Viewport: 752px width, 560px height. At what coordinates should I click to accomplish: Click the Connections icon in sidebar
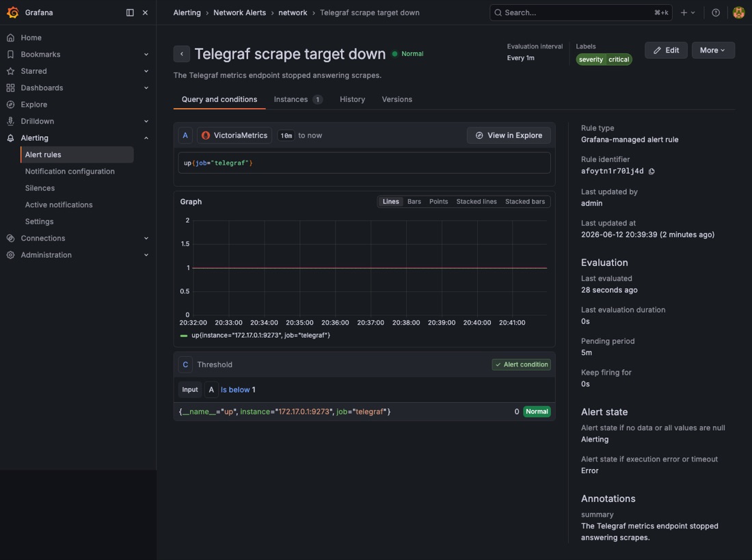10,238
